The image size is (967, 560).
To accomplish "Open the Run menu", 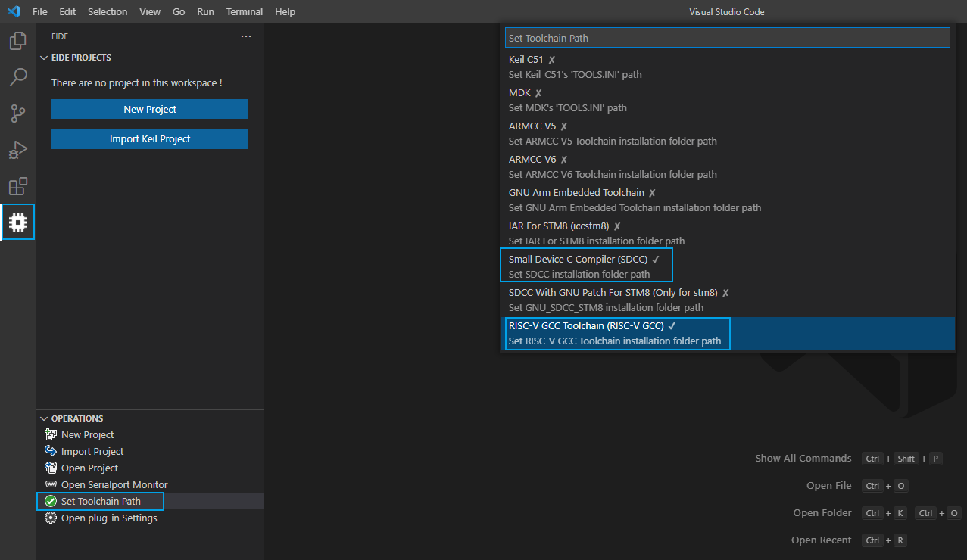I will (x=205, y=11).
